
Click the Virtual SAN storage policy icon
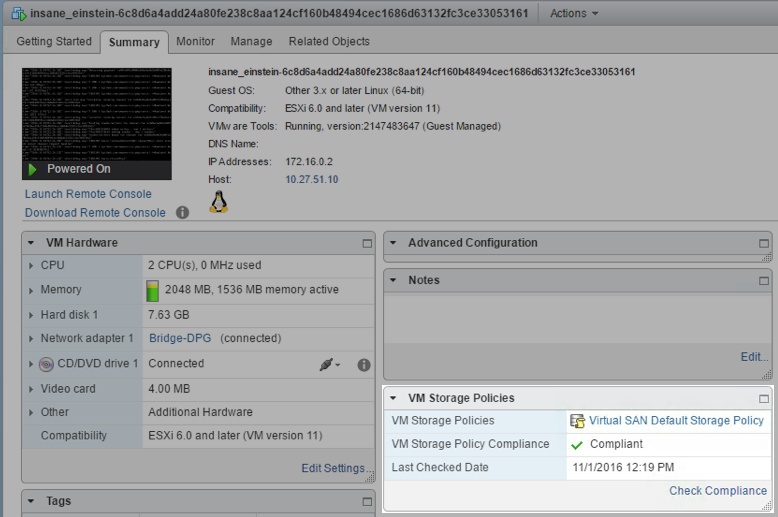point(577,421)
